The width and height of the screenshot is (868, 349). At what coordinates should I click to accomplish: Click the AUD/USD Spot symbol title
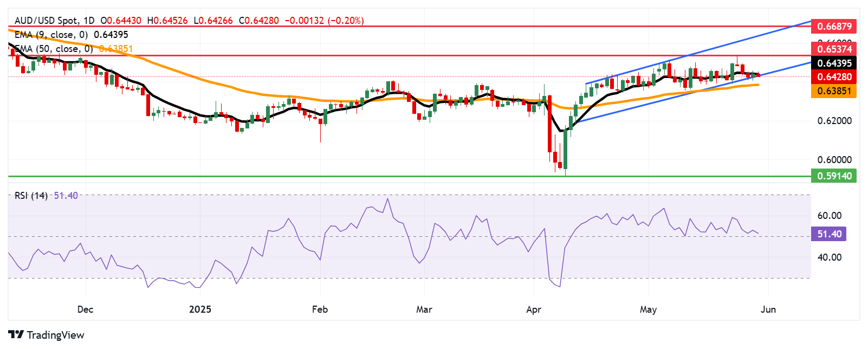pos(46,21)
